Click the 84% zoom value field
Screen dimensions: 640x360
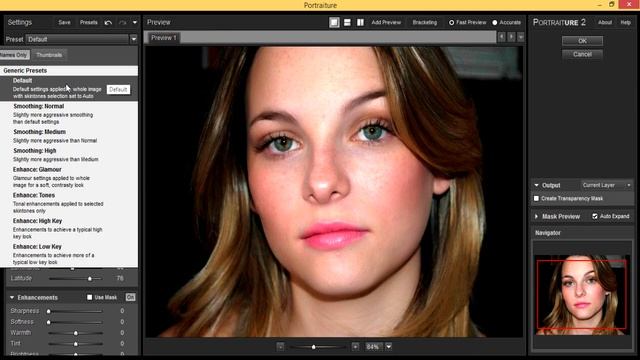(374, 347)
